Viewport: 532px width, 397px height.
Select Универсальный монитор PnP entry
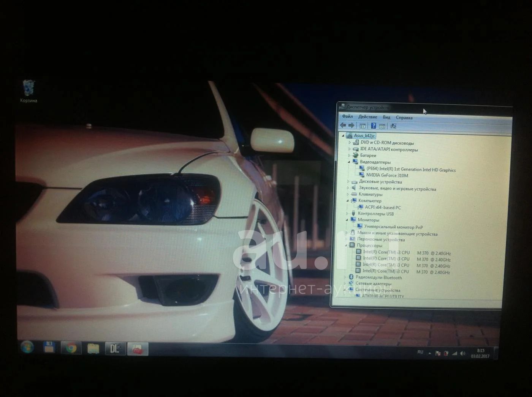[394, 227]
